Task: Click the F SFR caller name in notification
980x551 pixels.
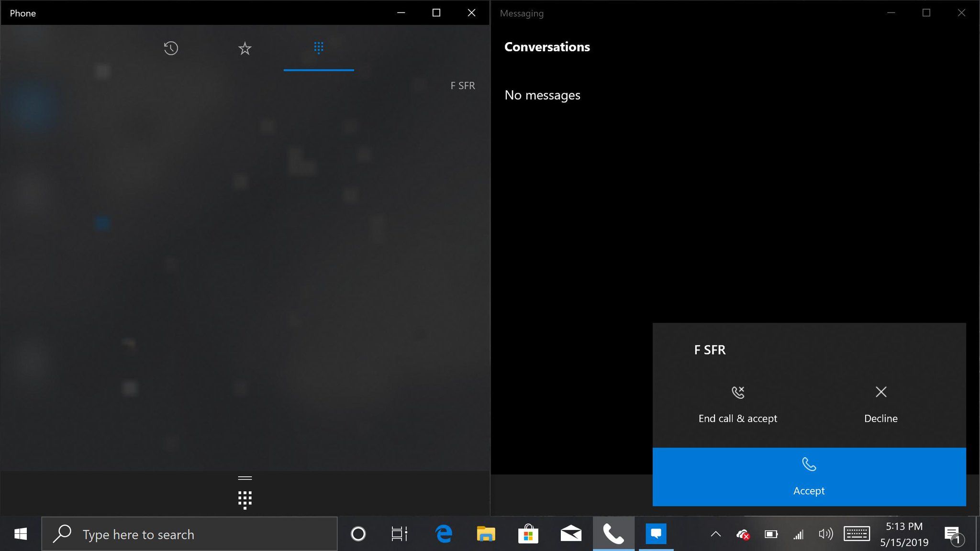Action: (710, 350)
